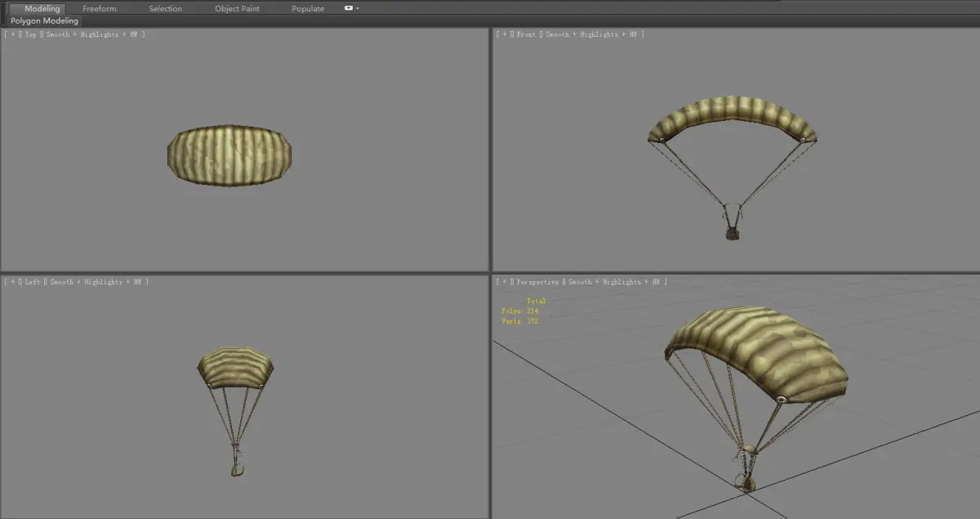Viewport: 980px width, 519px height.
Task: Click the Polys: 214 statistics text
Action: (519, 311)
